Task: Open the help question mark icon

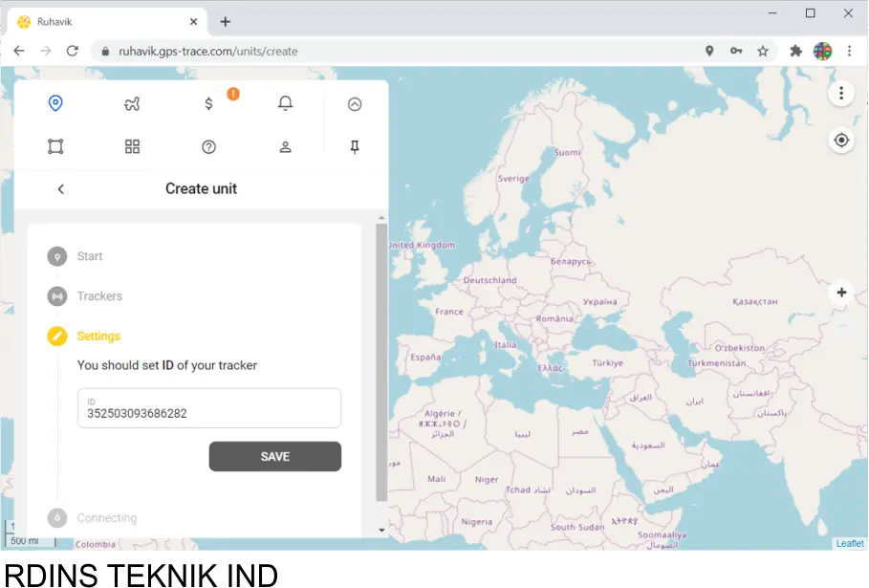Action: point(209,146)
